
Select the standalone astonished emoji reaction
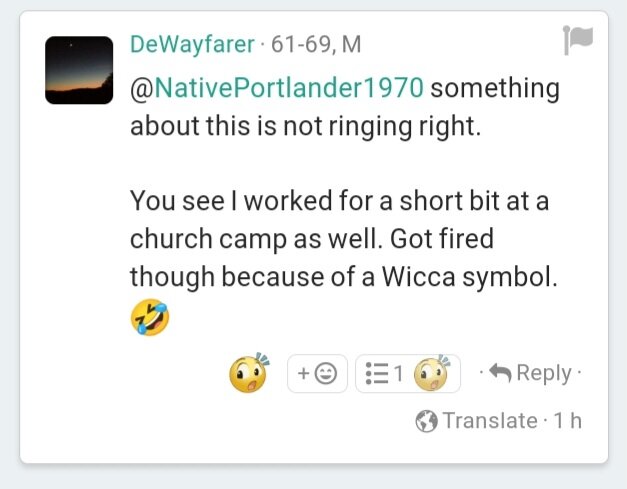tap(249, 373)
